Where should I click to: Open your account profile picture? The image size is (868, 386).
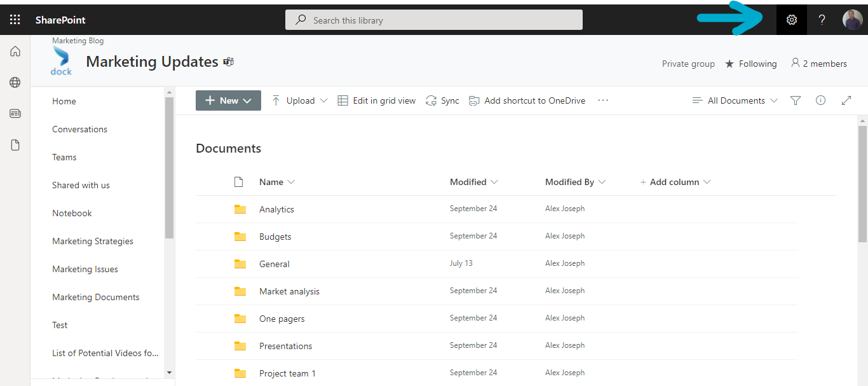(852, 19)
